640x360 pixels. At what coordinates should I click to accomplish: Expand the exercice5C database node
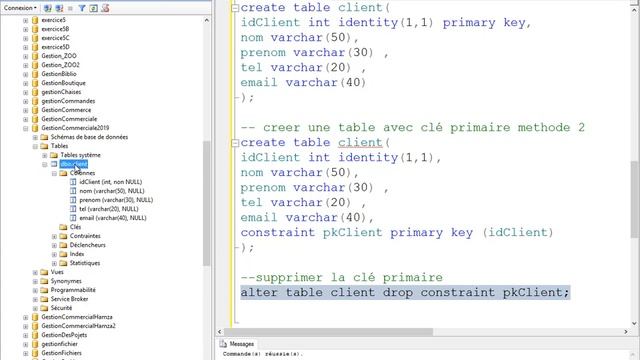click(x=26, y=38)
